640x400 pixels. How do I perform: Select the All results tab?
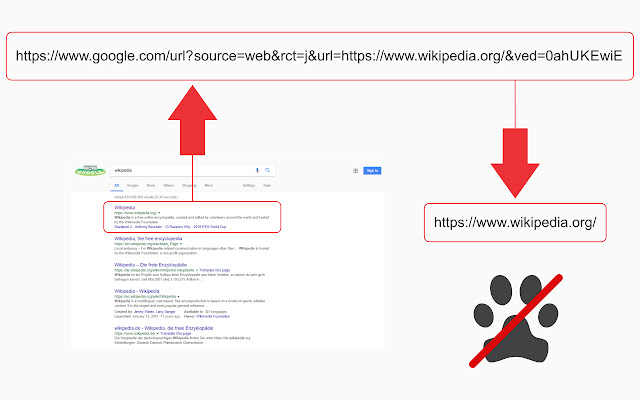click(x=117, y=185)
